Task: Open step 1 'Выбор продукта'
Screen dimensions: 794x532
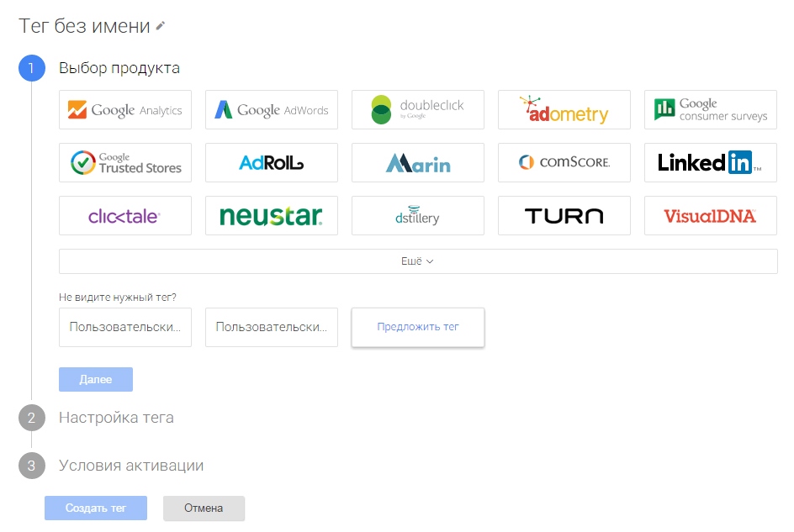Action: [x=99, y=68]
